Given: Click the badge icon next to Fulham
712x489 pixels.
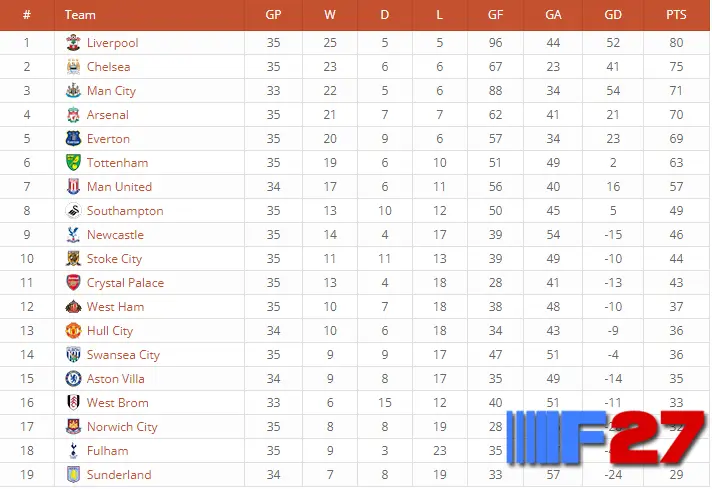Looking at the screenshot, I should point(73,450).
